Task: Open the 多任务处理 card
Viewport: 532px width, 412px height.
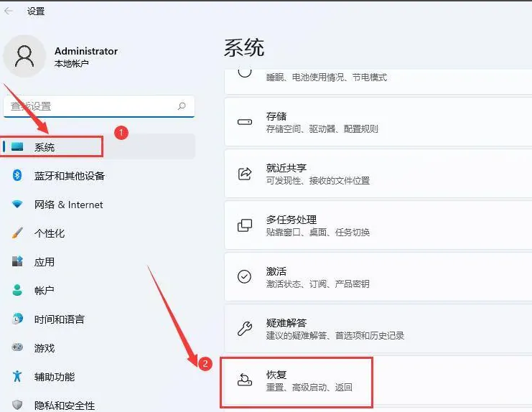Action: pyautogui.click(x=378, y=225)
